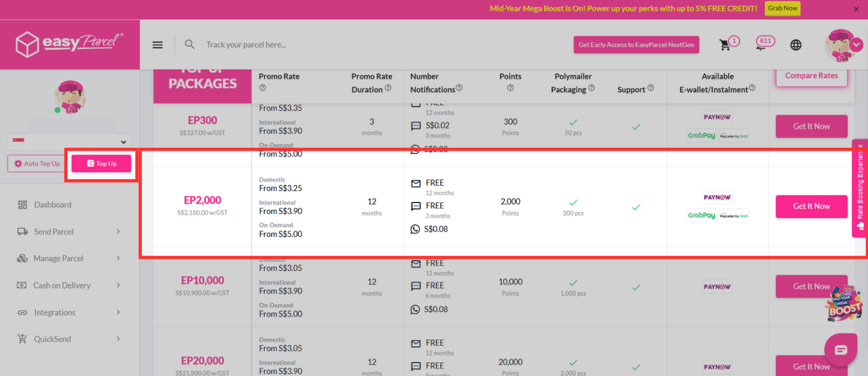
Task: Click the globe language icon
Action: (x=796, y=45)
